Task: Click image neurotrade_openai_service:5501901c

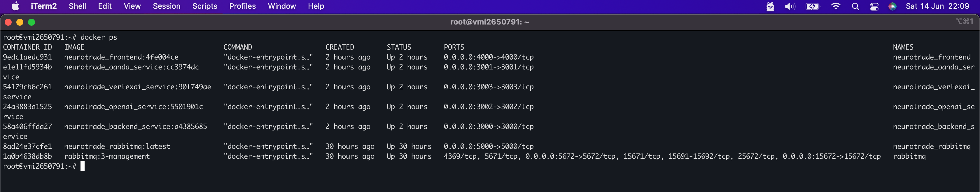Action: (x=134, y=107)
